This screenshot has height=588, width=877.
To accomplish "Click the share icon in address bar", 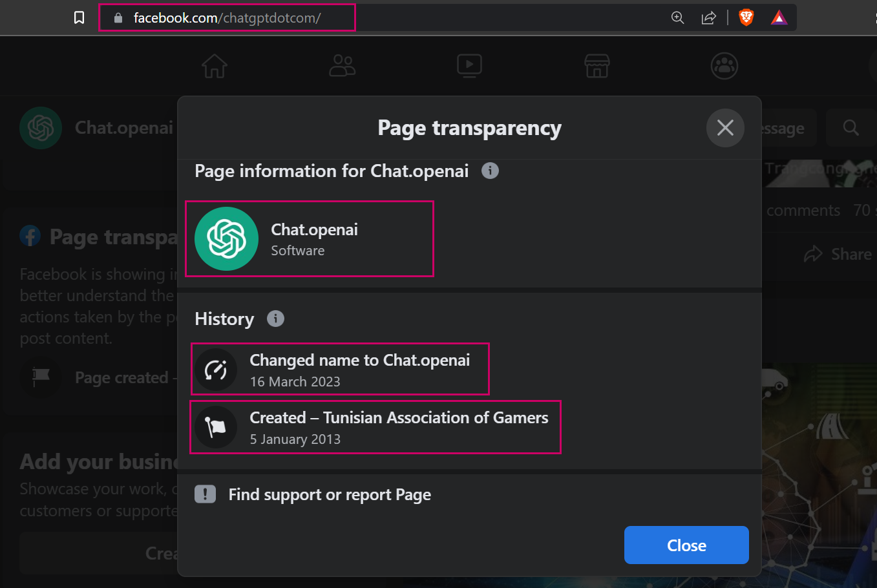I will 709,17.
